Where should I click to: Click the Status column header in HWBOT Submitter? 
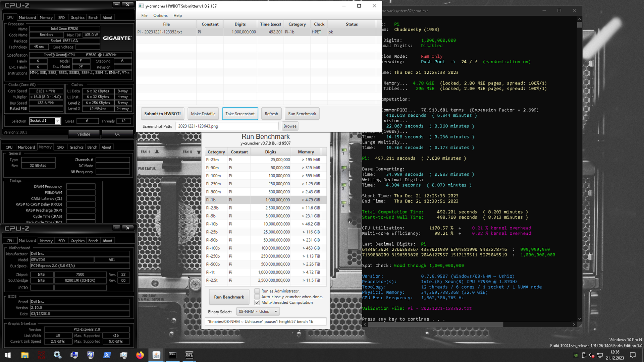(x=352, y=24)
